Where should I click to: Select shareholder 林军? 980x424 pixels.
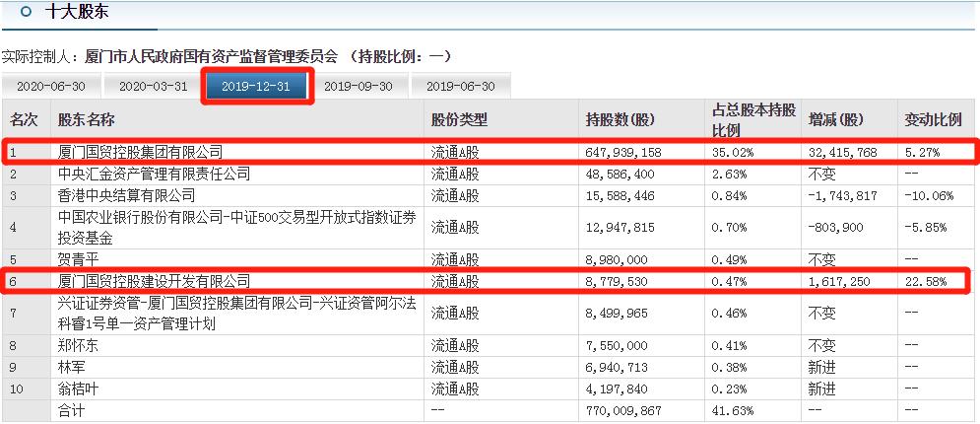71,367
